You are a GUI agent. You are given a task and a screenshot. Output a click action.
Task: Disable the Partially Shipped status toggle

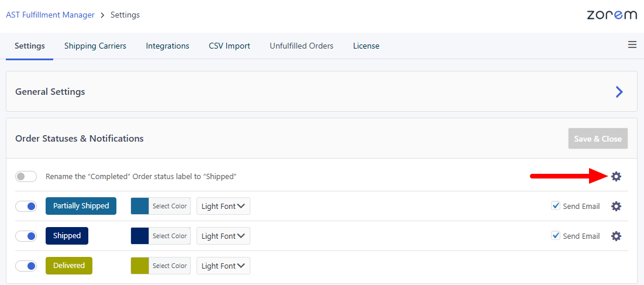point(26,206)
